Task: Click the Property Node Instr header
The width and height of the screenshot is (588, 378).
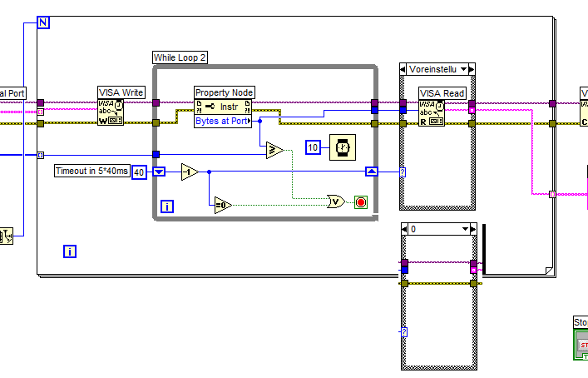Action: [223, 107]
